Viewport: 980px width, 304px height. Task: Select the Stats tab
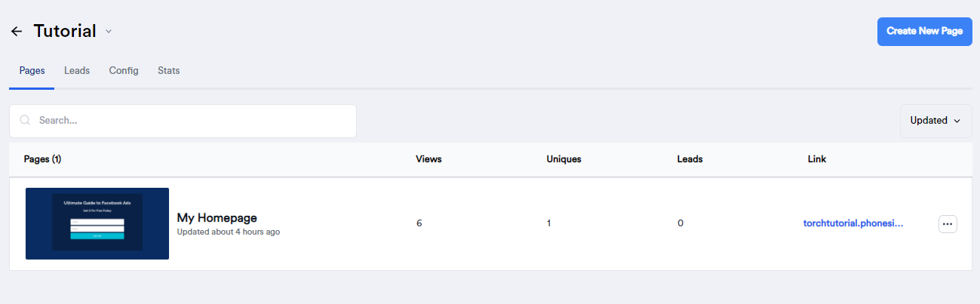coord(168,71)
